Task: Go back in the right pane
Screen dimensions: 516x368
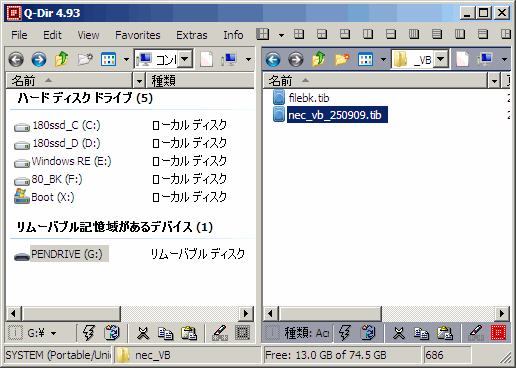Action: click(x=273, y=60)
